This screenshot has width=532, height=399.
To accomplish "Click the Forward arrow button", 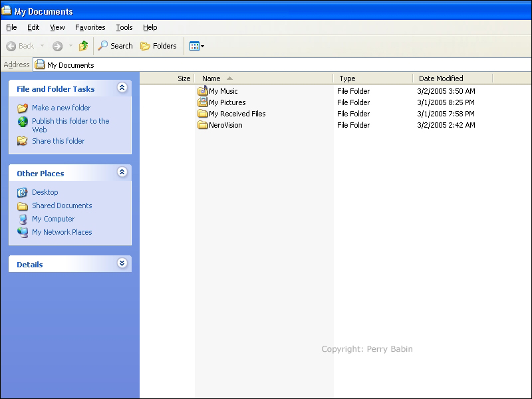I will (57, 46).
